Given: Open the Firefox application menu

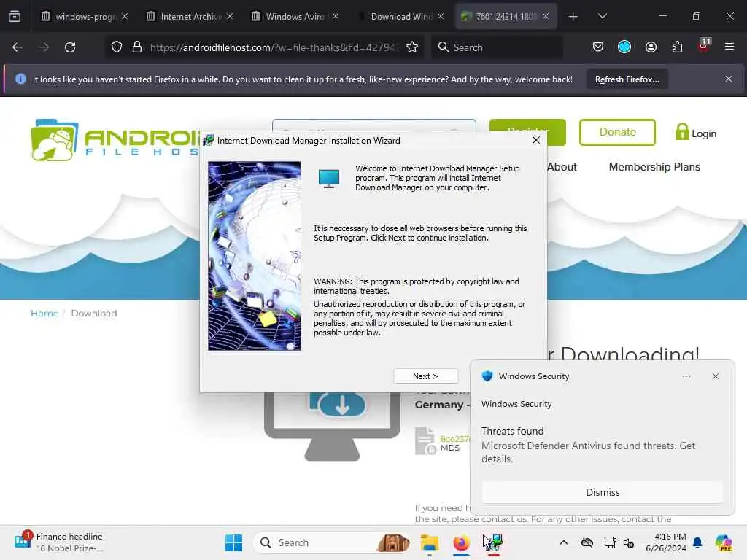Looking at the screenshot, I should point(729,47).
